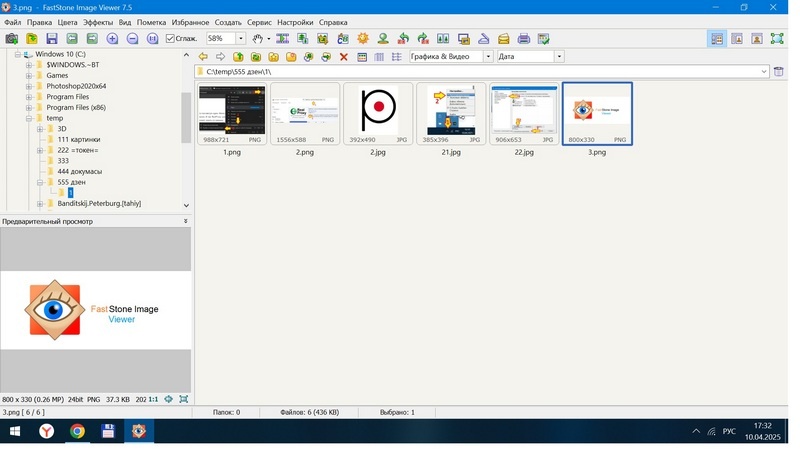Expand the Games folder node
The height and width of the screenshot is (465, 800).
(29, 76)
